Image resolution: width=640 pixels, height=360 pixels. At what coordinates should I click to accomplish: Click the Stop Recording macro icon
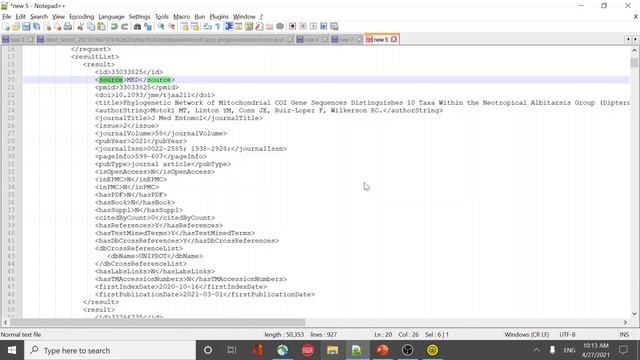coord(303,27)
